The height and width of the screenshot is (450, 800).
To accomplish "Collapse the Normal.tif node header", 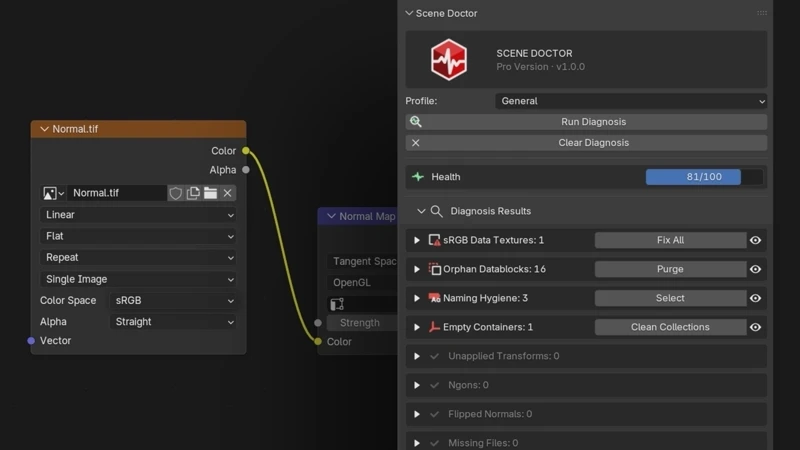I will click(44, 129).
